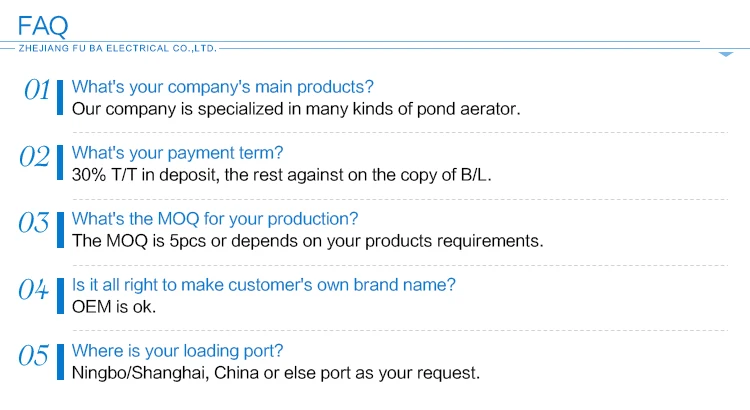Click the blue bar beside question 05
The height and width of the screenshot is (410, 750).
click(64, 362)
